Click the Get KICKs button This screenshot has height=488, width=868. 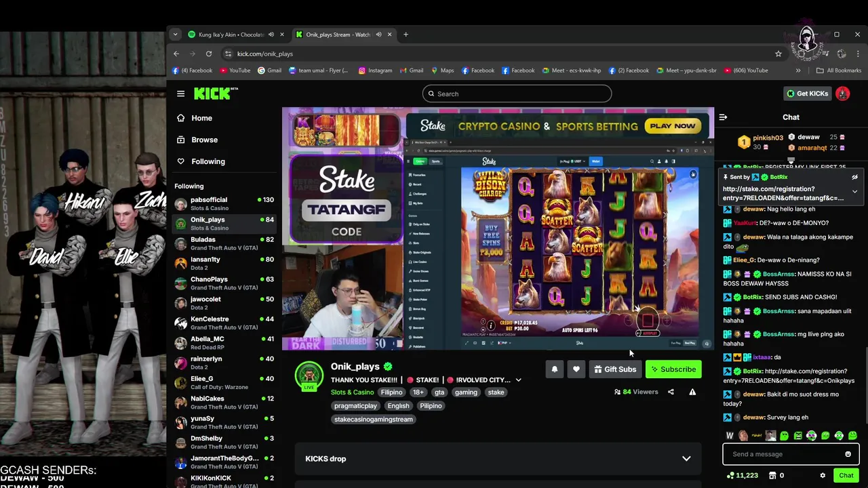click(x=807, y=94)
